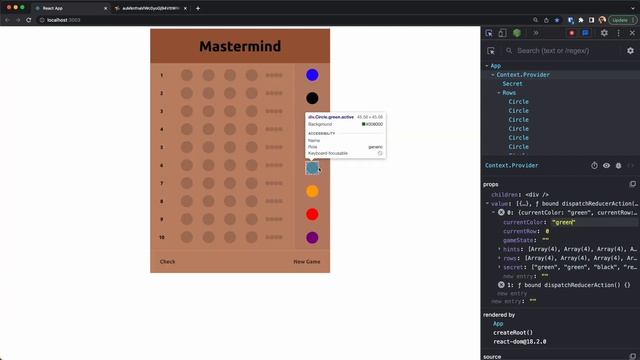Toggle the browser side panel
The width and height of the screenshot is (640, 360).
591,20
